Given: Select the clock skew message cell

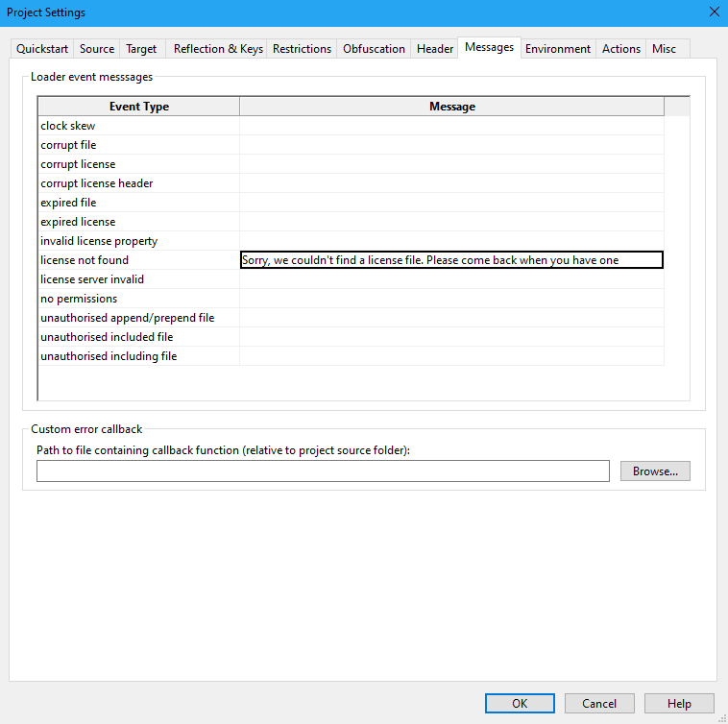Looking at the screenshot, I should 451,126.
